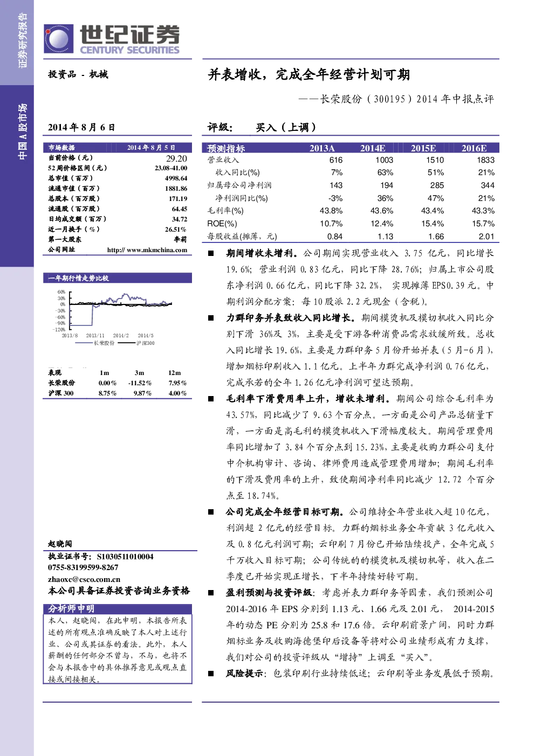
Task: Select bullet heading 风险提示
Action: pyautogui.click(x=244, y=674)
